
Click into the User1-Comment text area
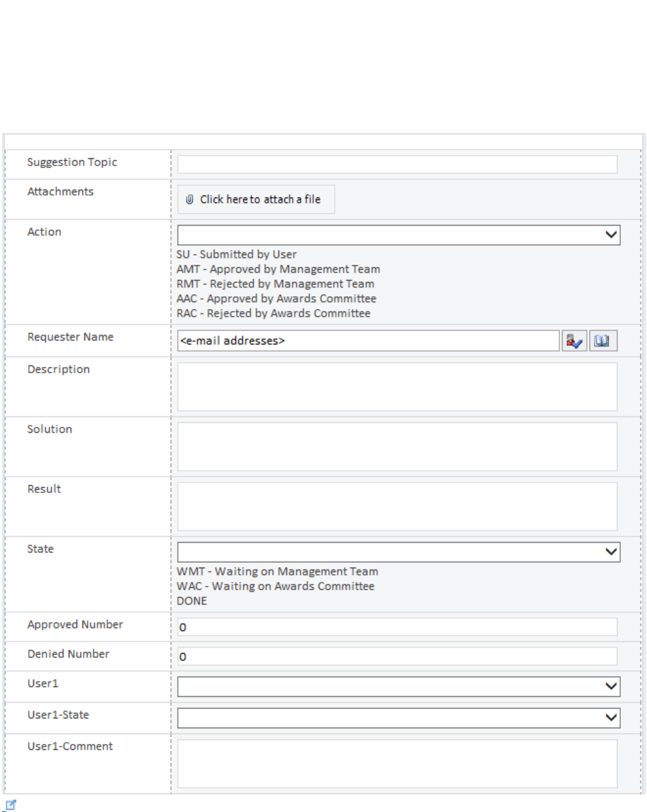point(397,764)
